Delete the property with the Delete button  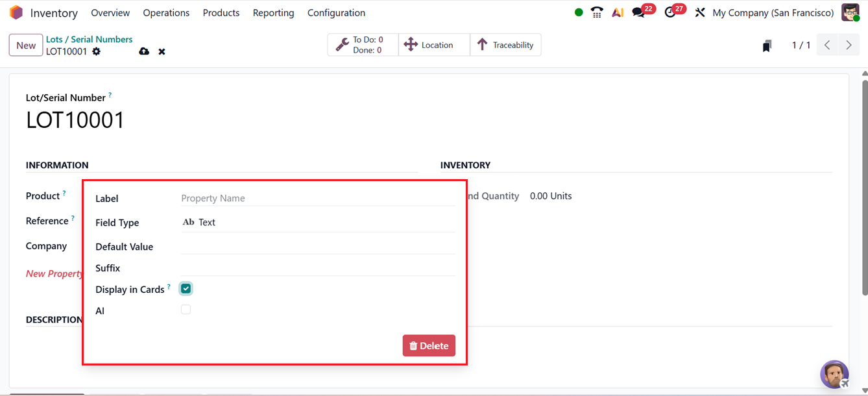(429, 345)
